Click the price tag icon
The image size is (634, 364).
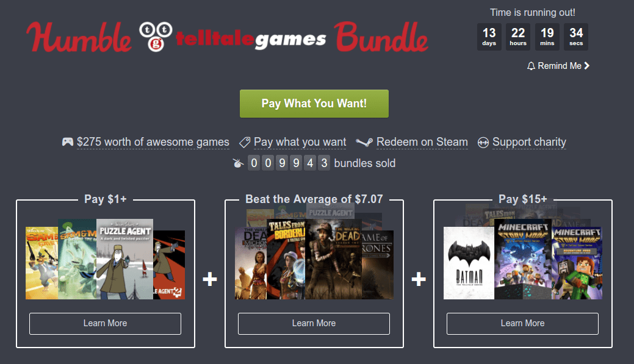coord(245,142)
